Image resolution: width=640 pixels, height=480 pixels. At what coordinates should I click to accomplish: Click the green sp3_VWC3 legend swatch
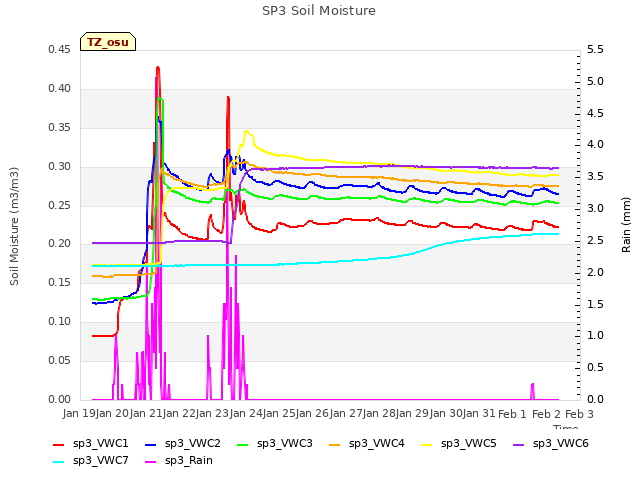point(243,444)
